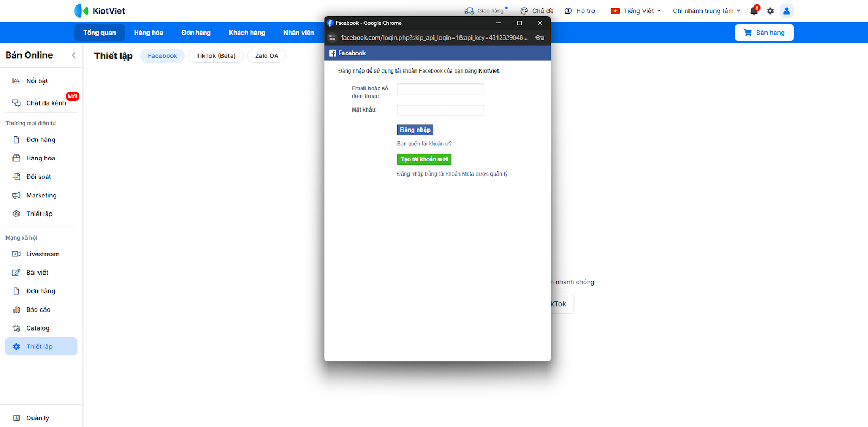
Task: Select Thiết lập under Mạng xã hội
Action: 41,346
